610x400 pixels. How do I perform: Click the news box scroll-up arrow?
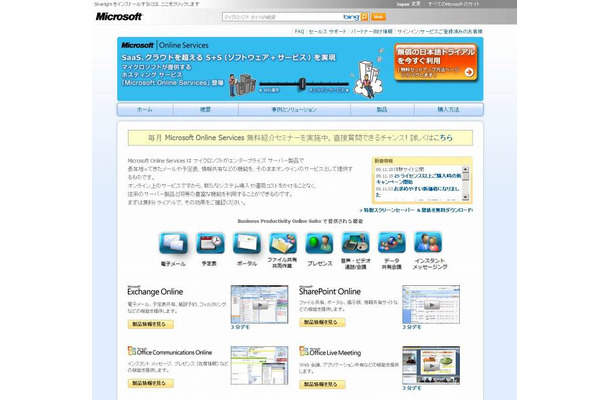pos(465,169)
